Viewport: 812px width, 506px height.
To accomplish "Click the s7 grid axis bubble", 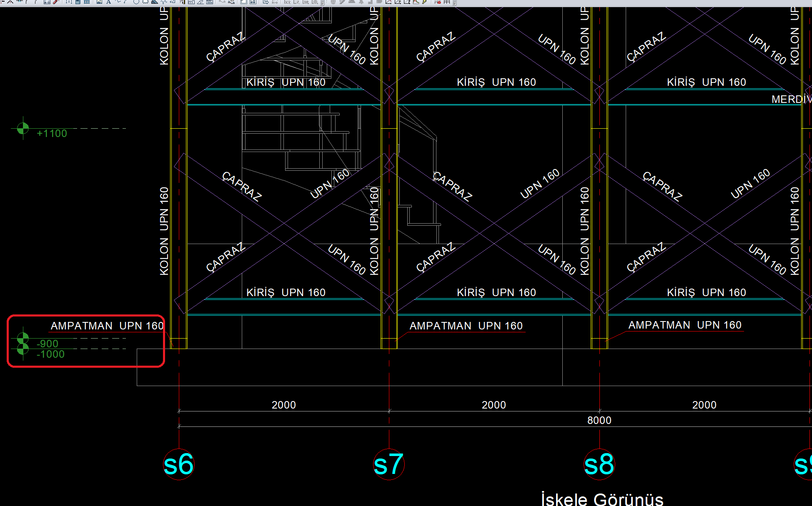I will click(389, 464).
